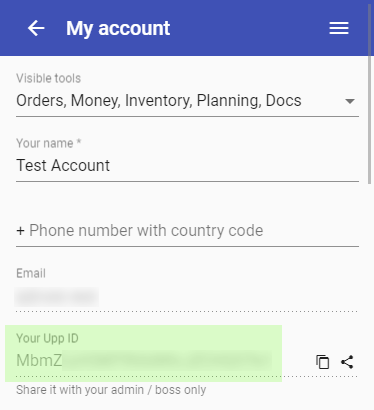Click empty area of the blue header bar
This screenshot has height=410, width=374.
pyautogui.click(x=250, y=28)
